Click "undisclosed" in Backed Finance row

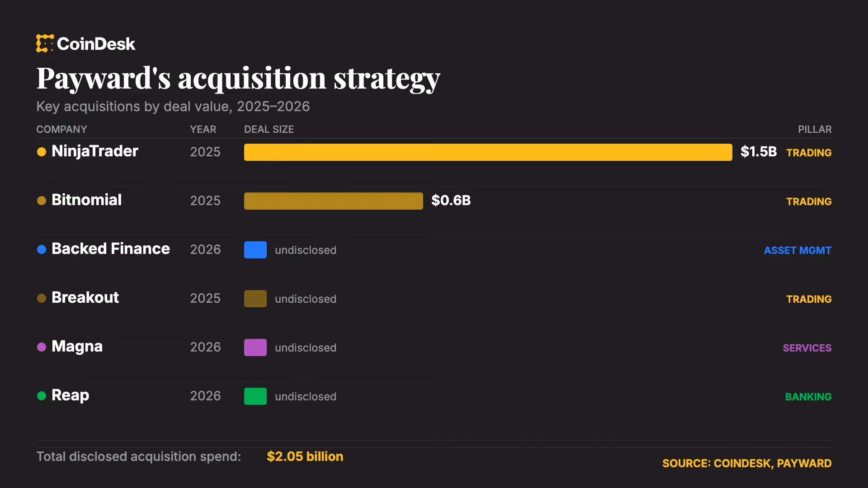306,250
